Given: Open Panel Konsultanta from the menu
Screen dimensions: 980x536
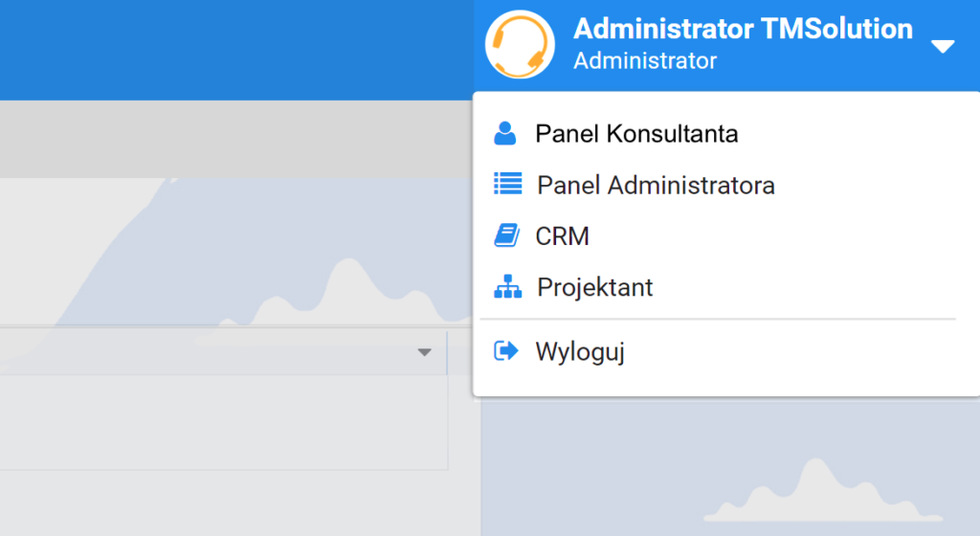Looking at the screenshot, I should tap(636, 134).
